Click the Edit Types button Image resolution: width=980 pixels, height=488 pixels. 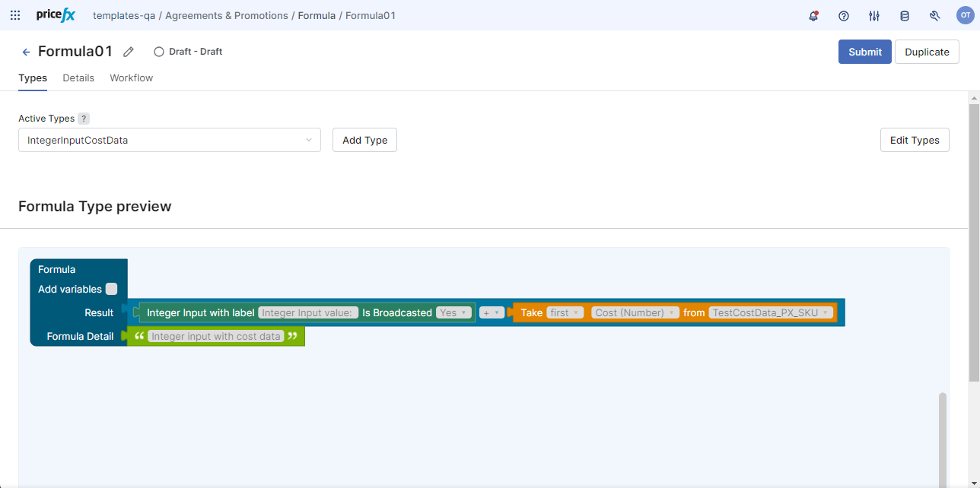pos(914,140)
